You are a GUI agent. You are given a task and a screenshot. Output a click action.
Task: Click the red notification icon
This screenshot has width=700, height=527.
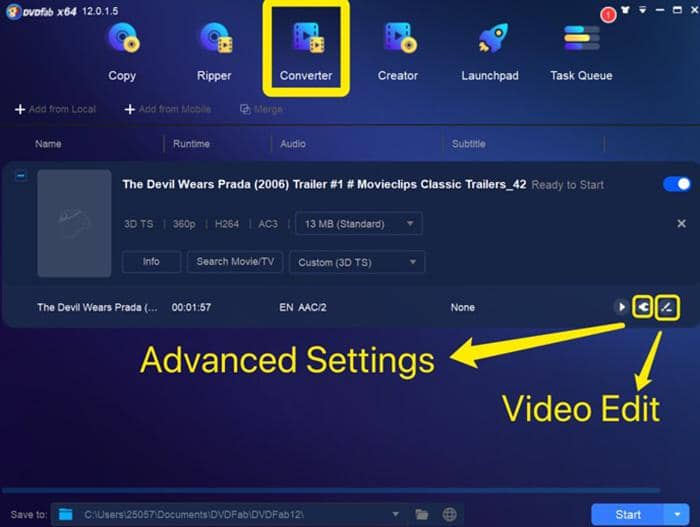point(608,15)
